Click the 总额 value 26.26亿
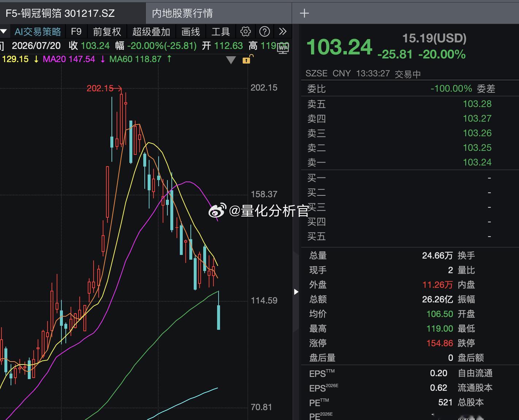The height and width of the screenshot is (420, 519). pyautogui.click(x=437, y=299)
